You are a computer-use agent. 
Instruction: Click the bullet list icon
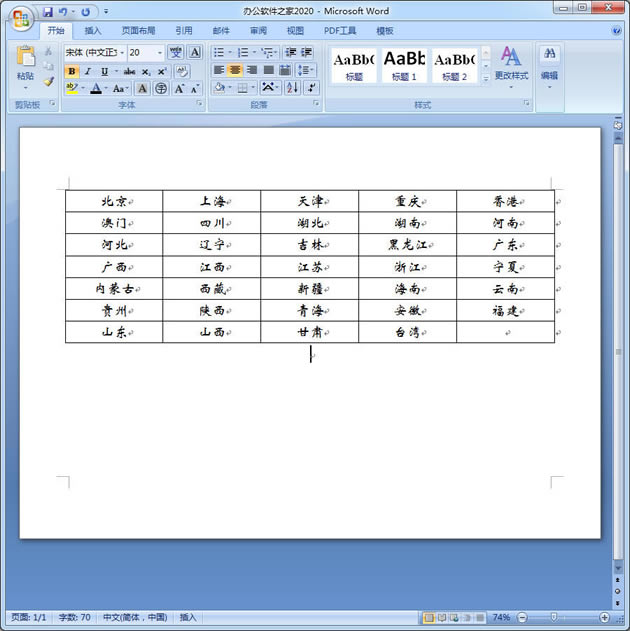click(219, 52)
